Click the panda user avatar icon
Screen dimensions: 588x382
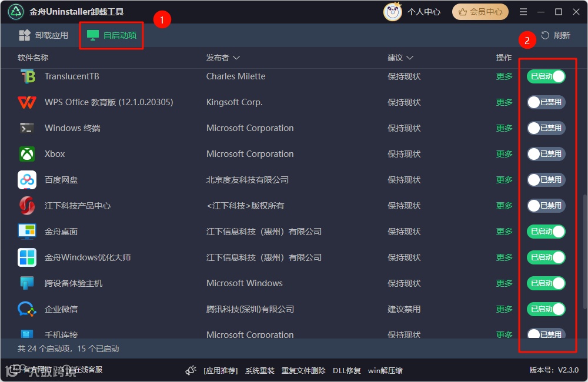point(392,12)
